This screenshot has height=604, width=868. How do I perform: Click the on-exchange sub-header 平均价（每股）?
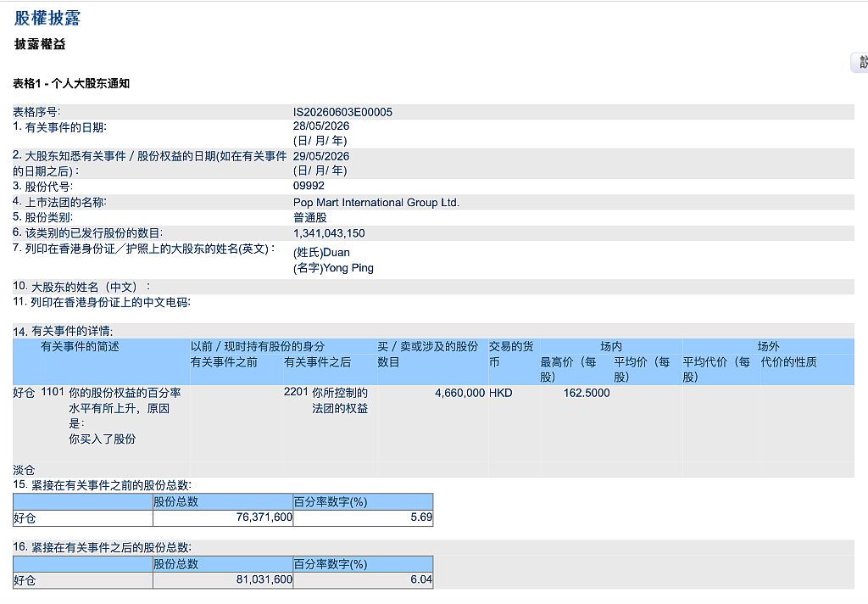[x=643, y=370]
